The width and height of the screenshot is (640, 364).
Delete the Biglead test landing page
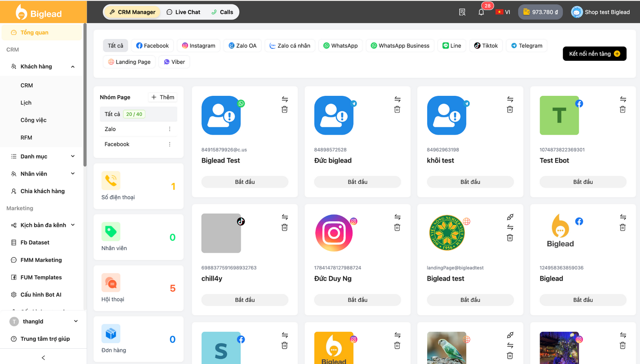coord(510,238)
